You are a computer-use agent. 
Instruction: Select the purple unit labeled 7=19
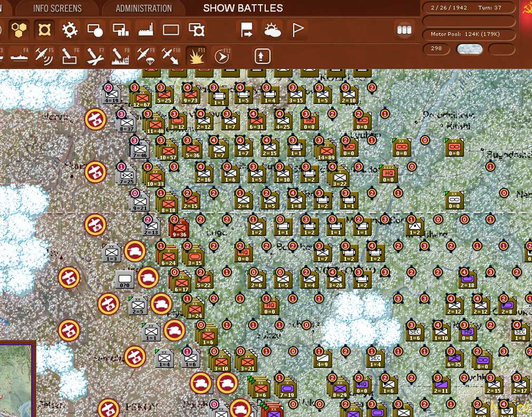287,388
